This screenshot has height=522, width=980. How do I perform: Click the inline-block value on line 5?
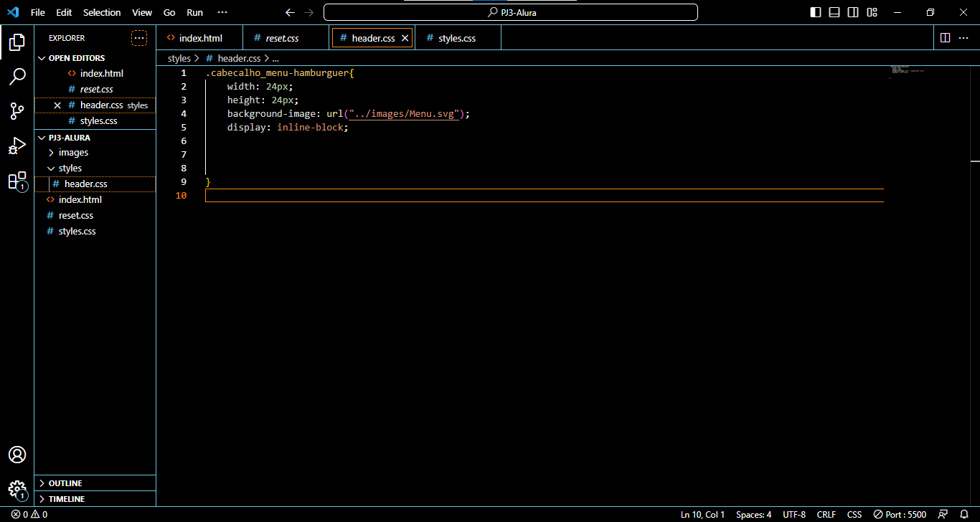pyautogui.click(x=310, y=128)
